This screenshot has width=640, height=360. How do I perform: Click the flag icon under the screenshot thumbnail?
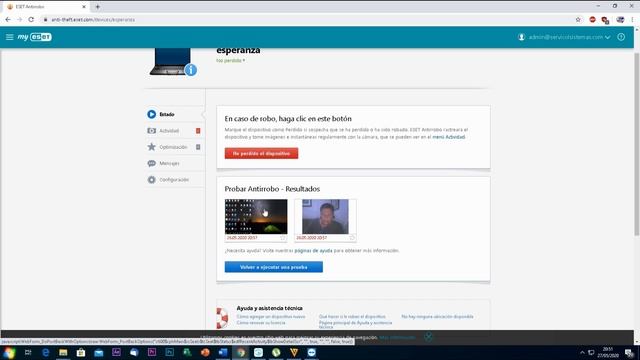click(x=282, y=238)
